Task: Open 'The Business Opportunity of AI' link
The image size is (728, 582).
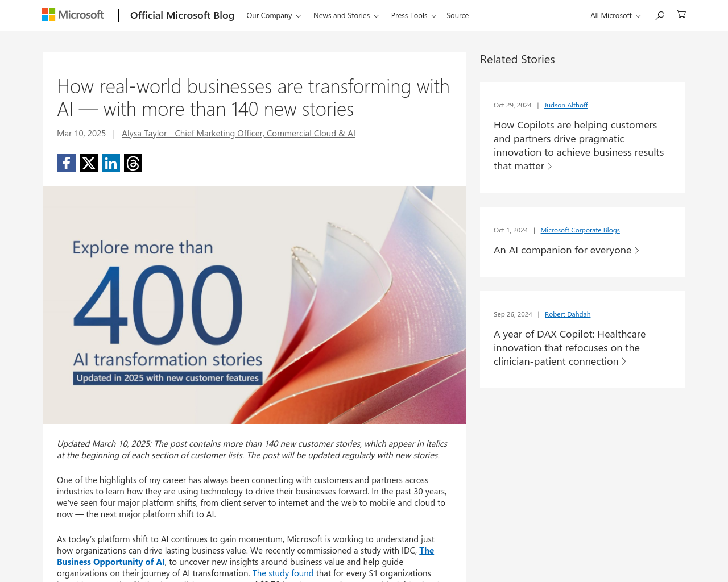Action: 111,562
